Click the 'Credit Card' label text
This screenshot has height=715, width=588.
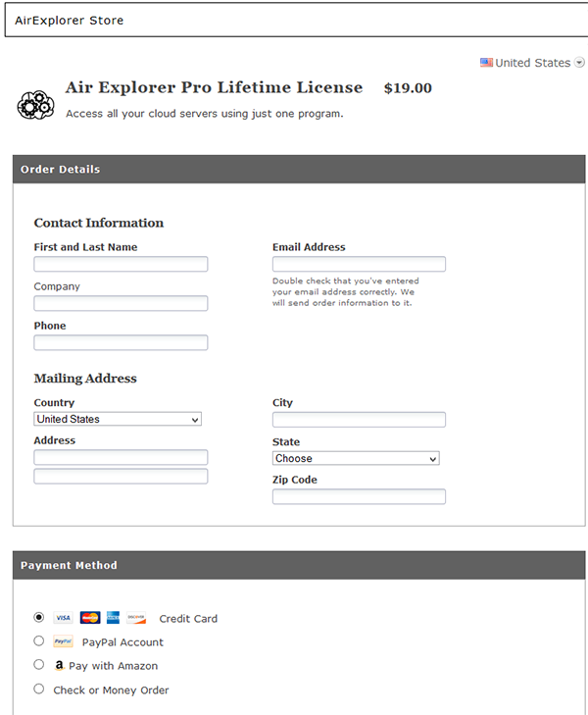[188, 619]
